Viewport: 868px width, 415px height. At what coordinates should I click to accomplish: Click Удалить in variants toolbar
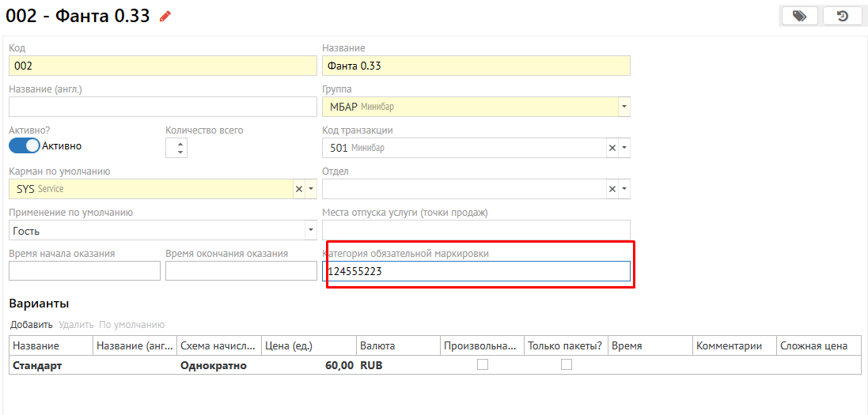76,325
